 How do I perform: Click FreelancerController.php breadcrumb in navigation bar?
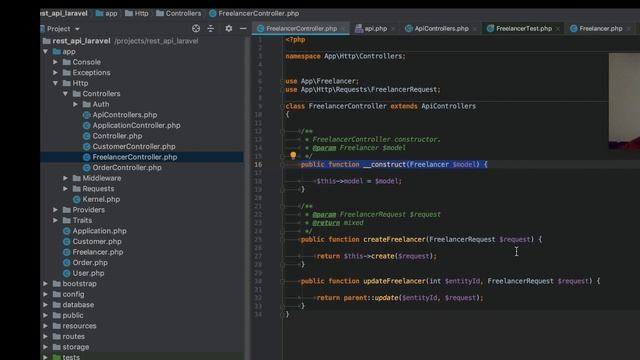tap(254, 13)
